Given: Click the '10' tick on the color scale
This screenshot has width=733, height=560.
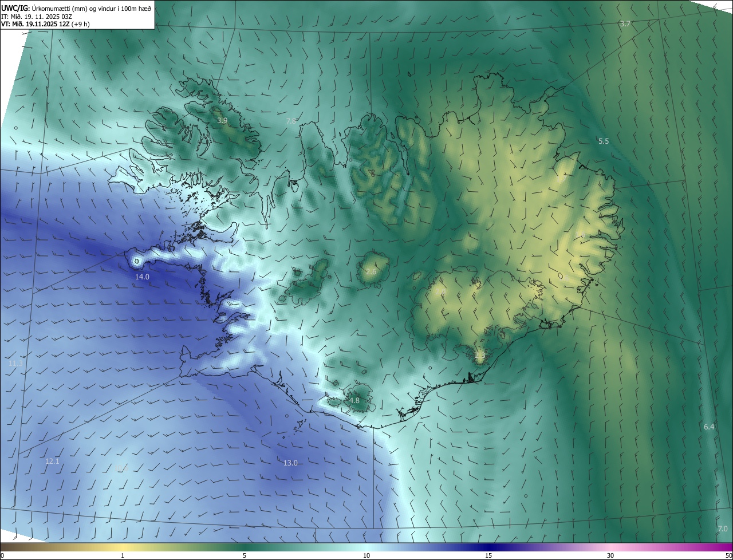Looking at the screenshot, I should (366, 555).
